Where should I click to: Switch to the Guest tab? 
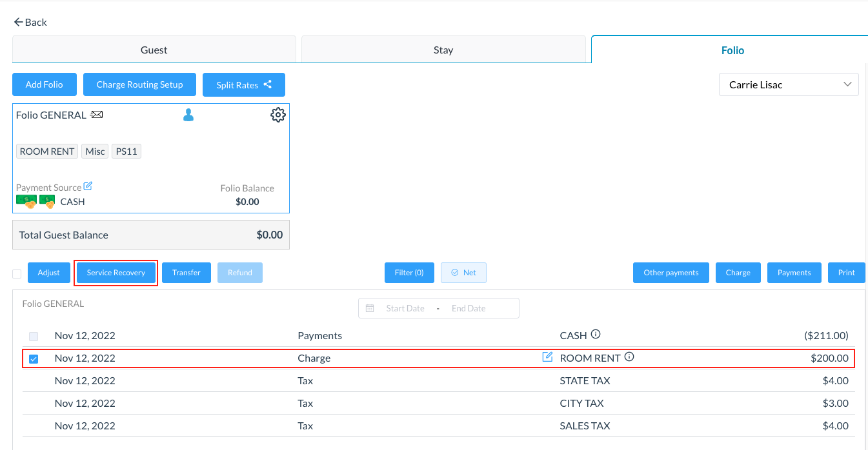[x=154, y=50]
